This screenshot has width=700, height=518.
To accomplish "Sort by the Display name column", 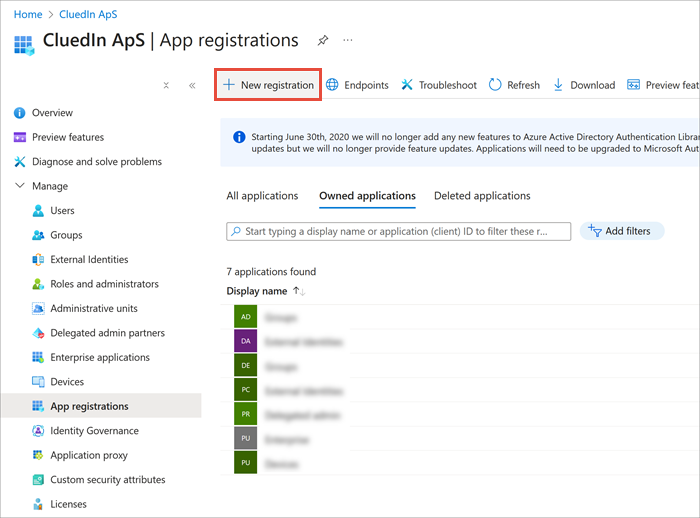I will click(265, 291).
